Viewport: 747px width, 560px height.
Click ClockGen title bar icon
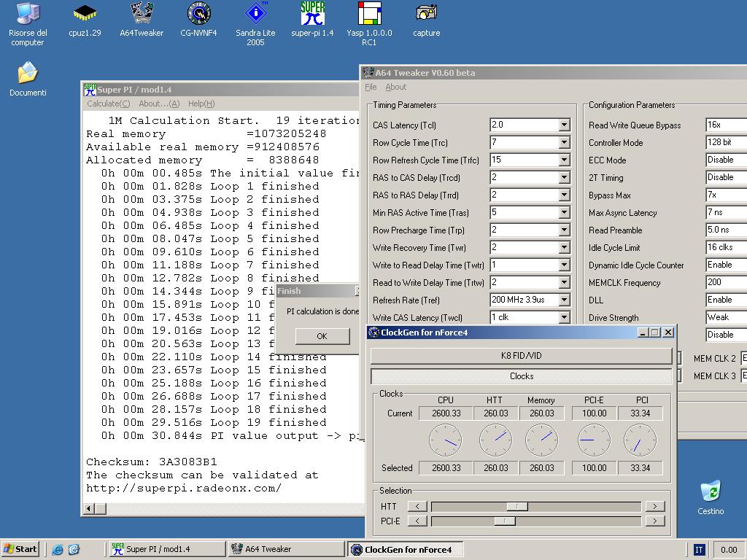(374, 332)
